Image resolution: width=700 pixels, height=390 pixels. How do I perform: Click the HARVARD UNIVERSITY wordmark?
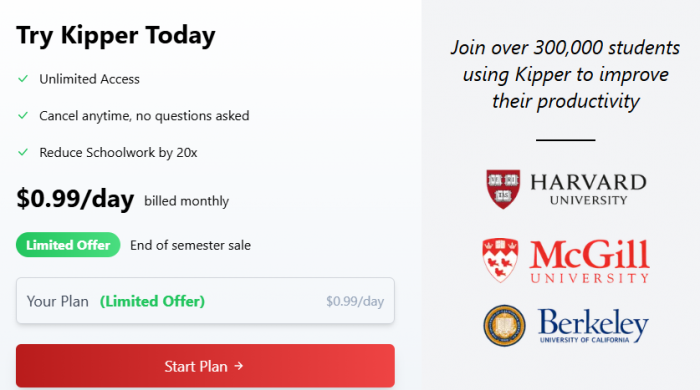[588, 189]
